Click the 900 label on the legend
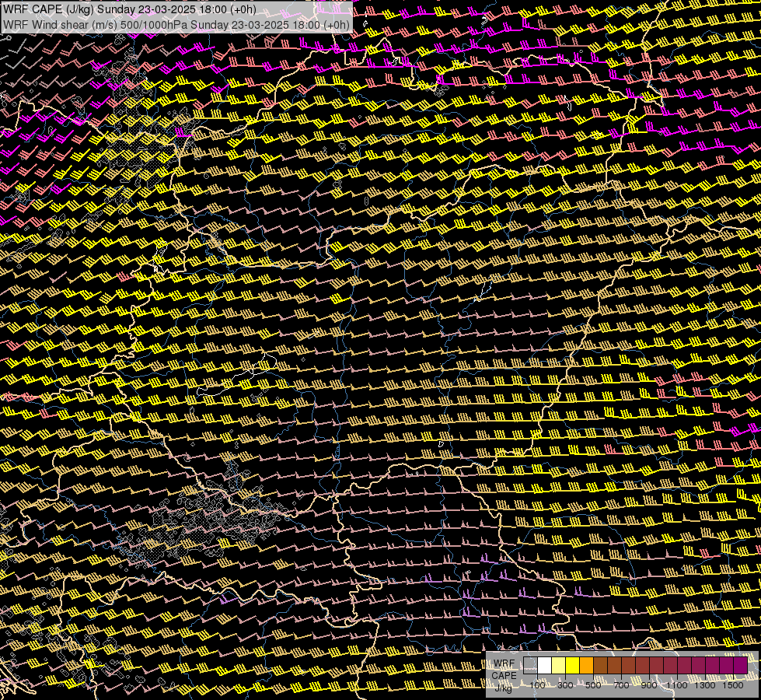 649,685
